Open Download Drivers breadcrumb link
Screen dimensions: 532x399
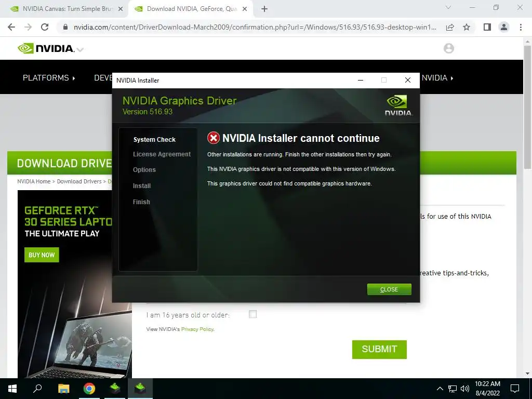[x=79, y=181]
